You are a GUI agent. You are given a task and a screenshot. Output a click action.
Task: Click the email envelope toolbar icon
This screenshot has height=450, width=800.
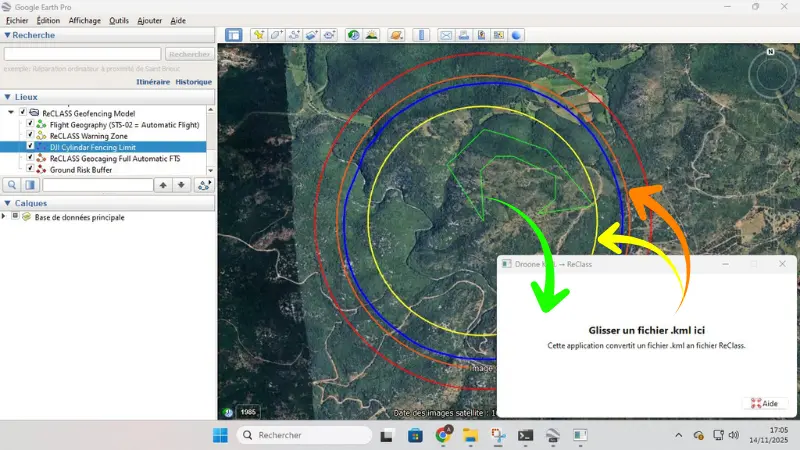pos(447,35)
